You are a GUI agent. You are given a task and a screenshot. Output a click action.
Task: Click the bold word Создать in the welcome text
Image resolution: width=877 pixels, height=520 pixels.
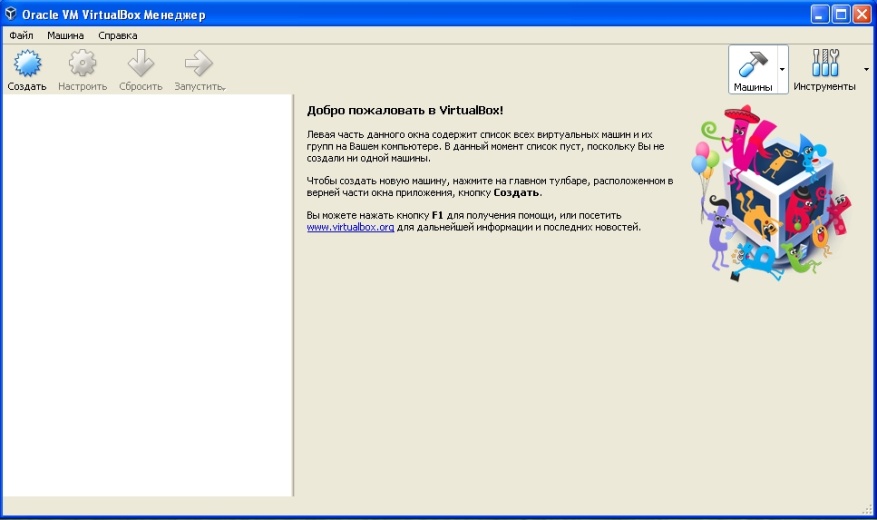tap(516, 192)
